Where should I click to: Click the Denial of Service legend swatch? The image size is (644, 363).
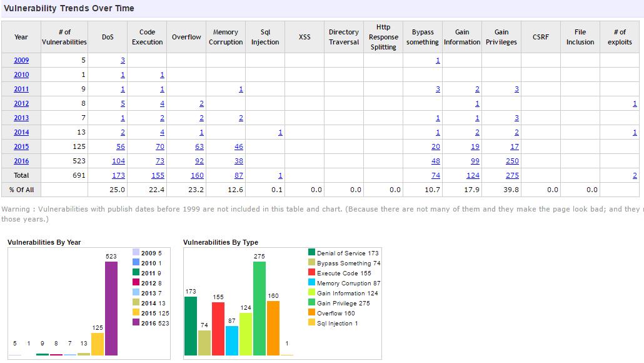coord(311,253)
